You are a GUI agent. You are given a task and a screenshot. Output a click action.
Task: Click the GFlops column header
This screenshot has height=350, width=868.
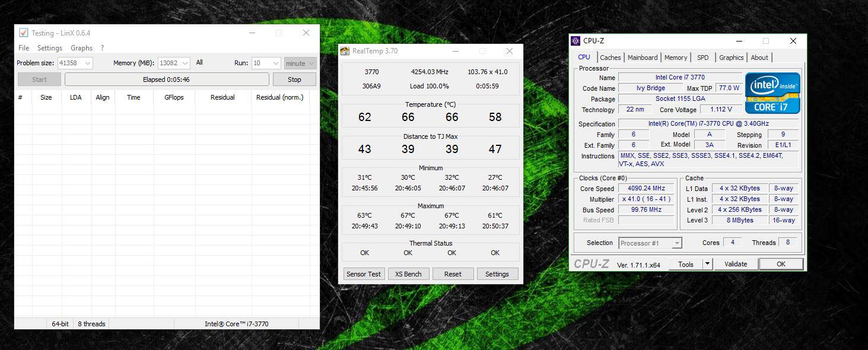(x=174, y=97)
